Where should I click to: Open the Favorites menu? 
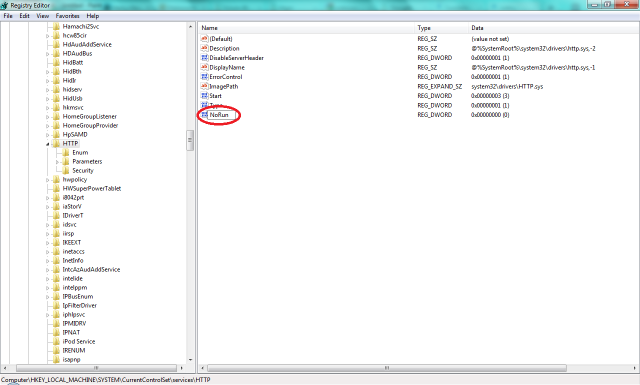point(67,16)
